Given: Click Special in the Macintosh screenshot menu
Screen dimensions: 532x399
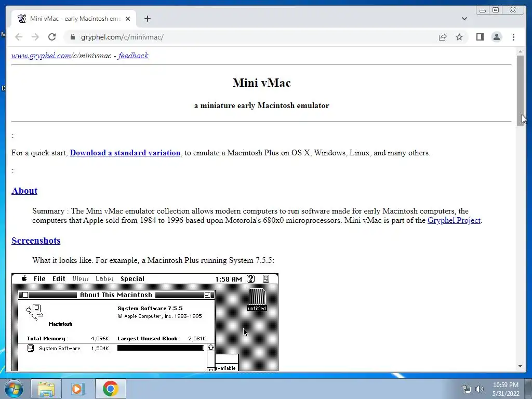Looking at the screenshot, I should click(132, 279).
